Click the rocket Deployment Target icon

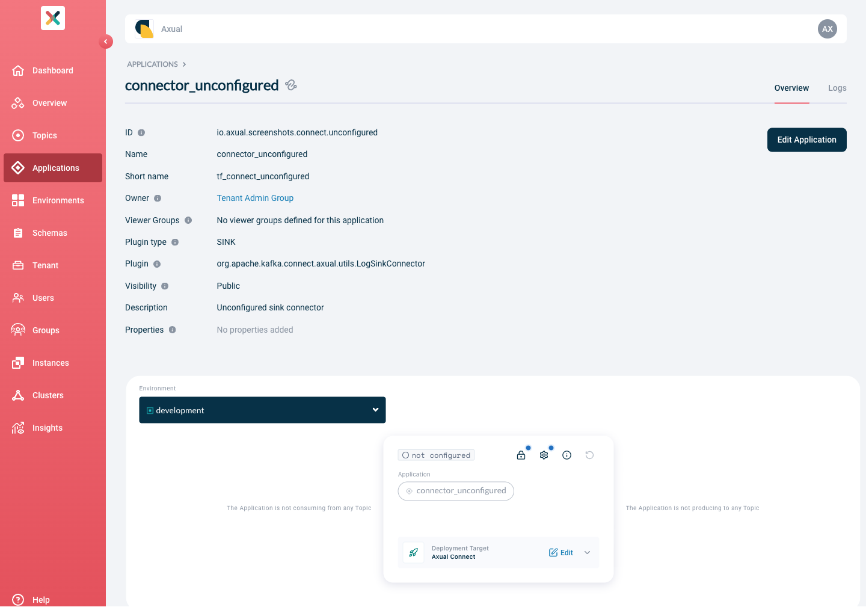[x=414, y=552]
